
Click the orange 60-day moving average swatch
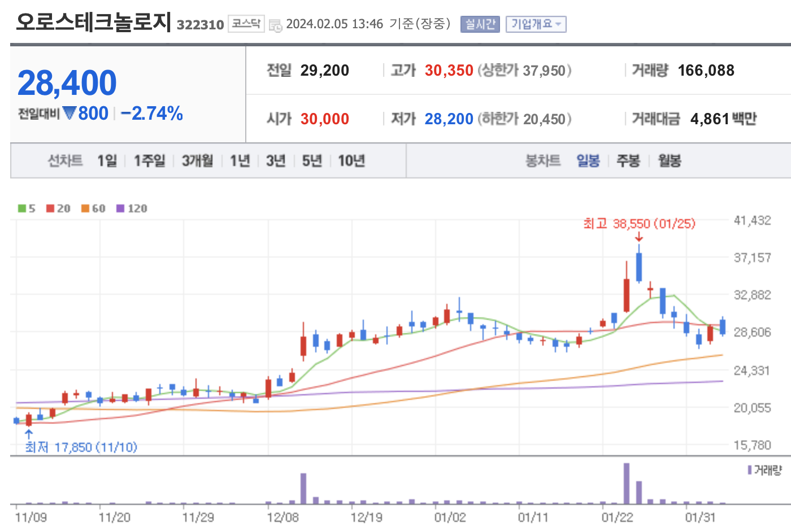tap(85, 208)
